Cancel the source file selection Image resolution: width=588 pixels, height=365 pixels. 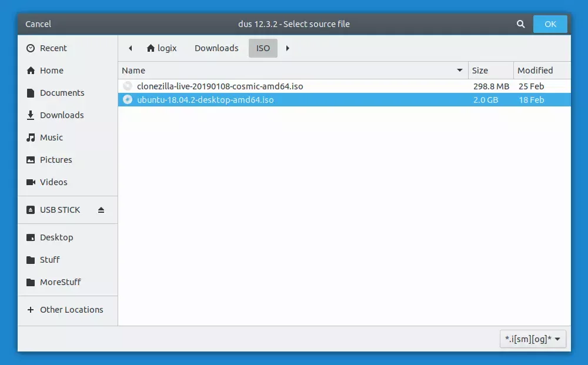38,24
